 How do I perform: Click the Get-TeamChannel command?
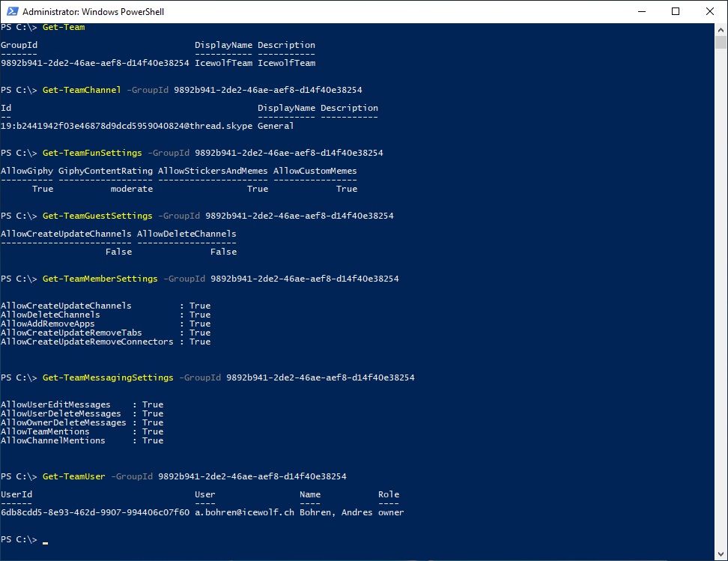click(x=82, y=90)
